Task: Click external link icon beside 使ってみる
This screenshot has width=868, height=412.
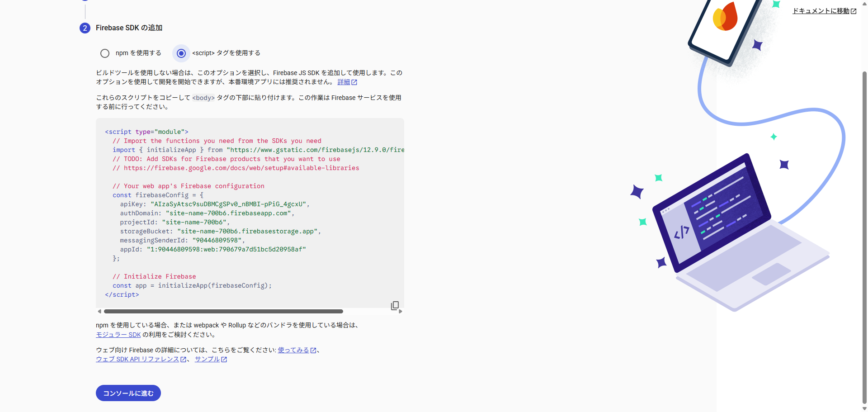Action: pyautogui.click(x=314, y=350)
